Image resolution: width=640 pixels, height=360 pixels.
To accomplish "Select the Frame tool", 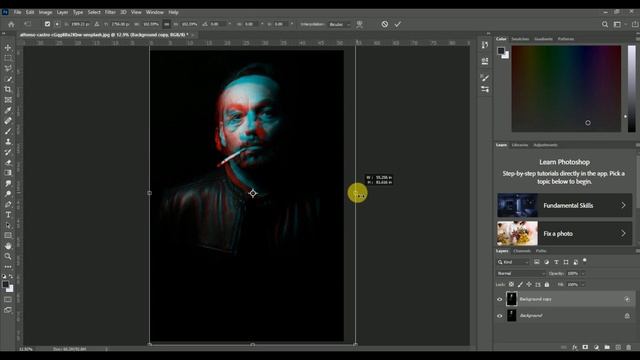I will pos(8,100).
